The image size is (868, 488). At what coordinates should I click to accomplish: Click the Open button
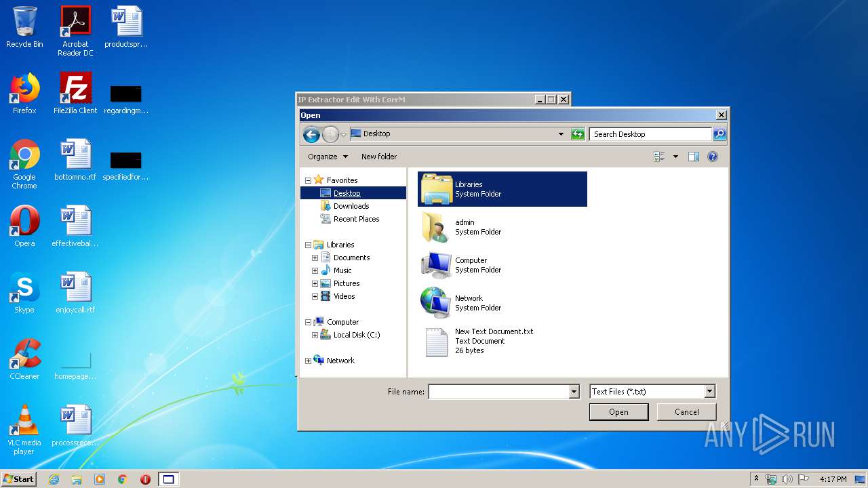pyautogui.click(x=618, y=412)
